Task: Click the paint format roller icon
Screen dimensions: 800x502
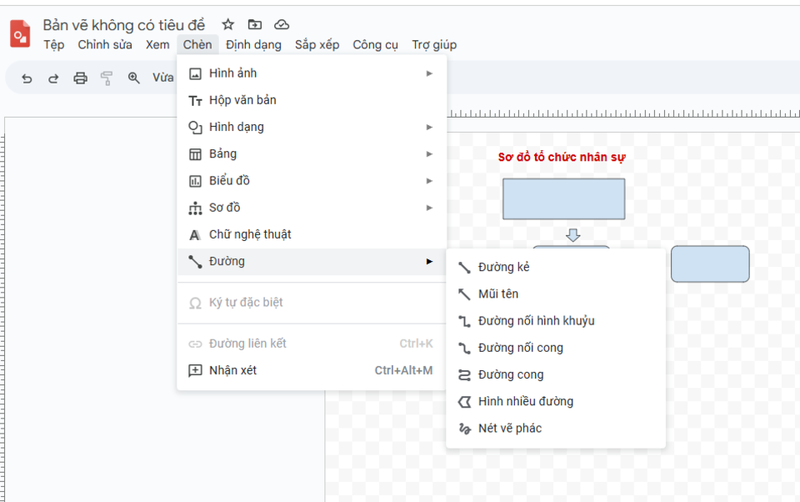Action: (107, 78)
